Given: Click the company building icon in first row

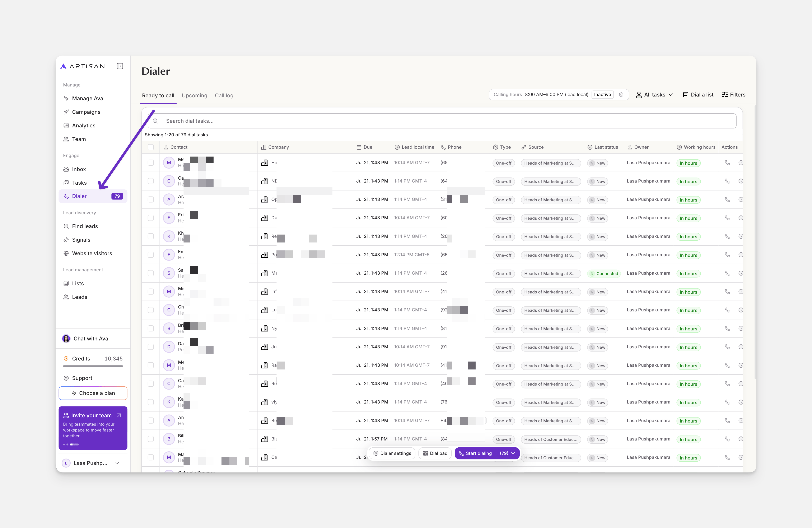Looking at the screenshot, I should 264,163.
